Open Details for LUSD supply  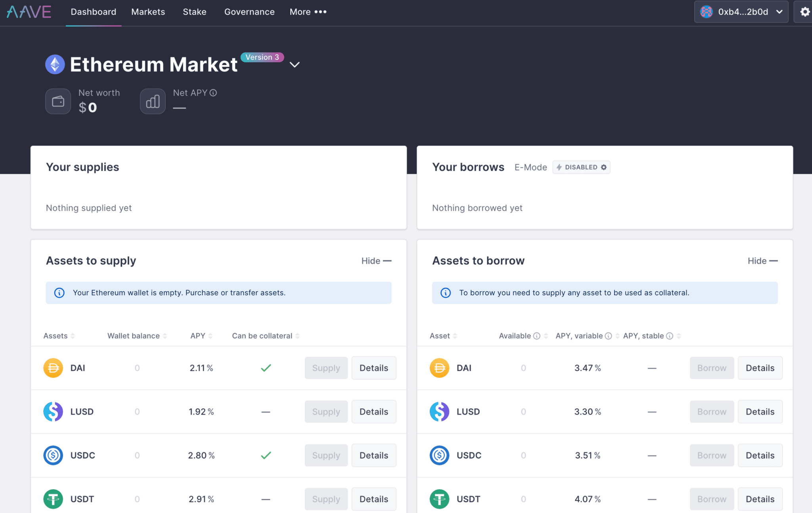[374, 411]
